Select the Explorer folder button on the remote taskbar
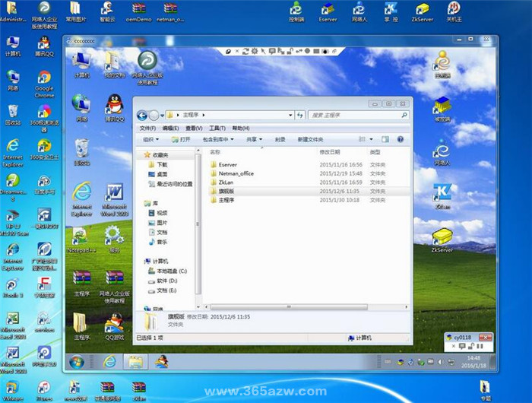Screen dimensions: 532x403 [x=135, y=362]
